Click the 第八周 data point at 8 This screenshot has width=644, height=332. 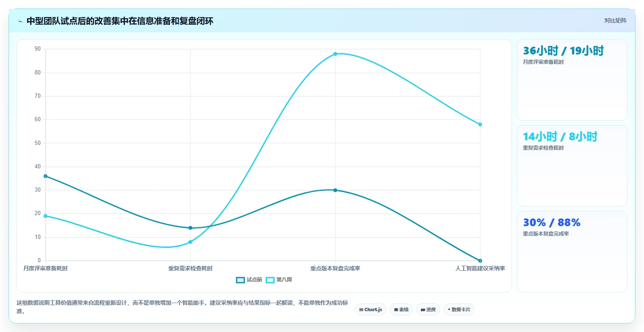tap(190, 242)
